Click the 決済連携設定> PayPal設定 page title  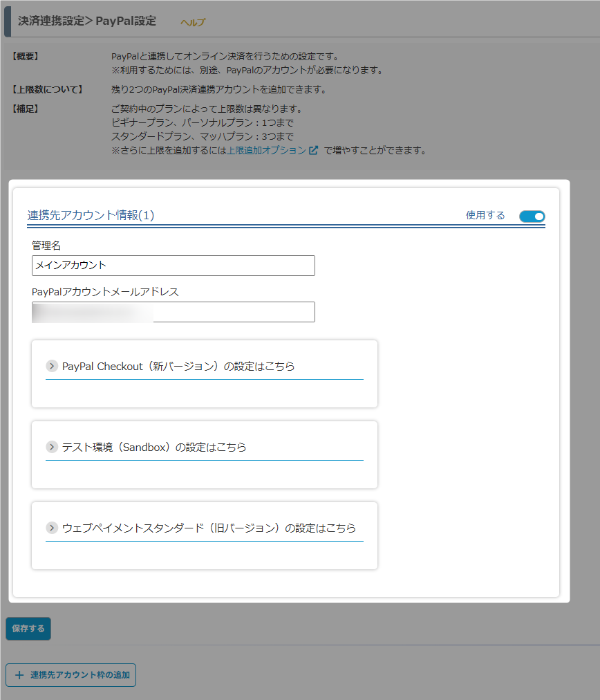(x=87, y=21)
